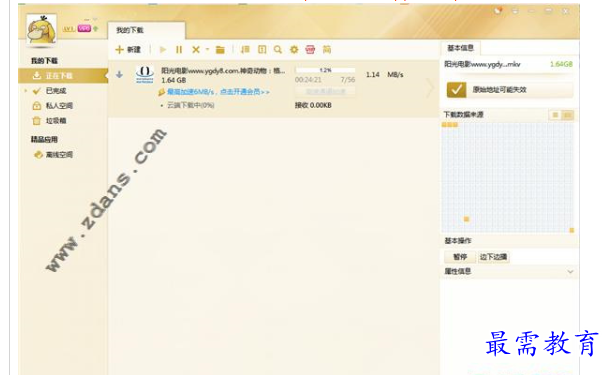The height and width of the screenshot is (375, 607).
Task: Switch data source to list view icon
Action: [x=555, y=115]
